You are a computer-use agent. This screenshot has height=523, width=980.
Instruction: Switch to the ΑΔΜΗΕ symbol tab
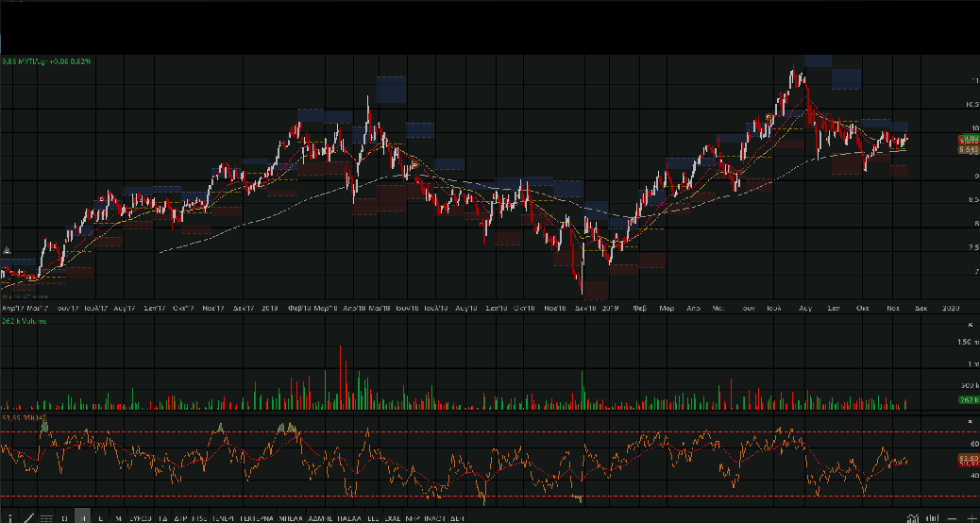[x=320, y=518]
